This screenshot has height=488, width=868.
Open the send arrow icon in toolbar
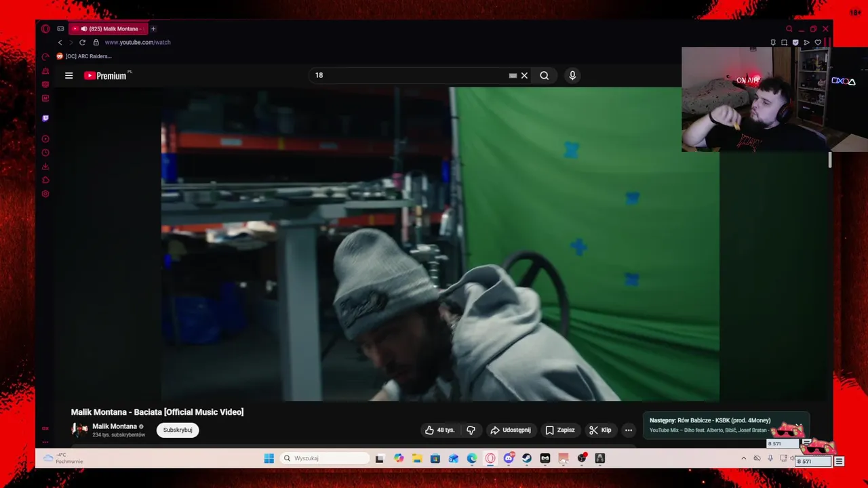(806, 42)
